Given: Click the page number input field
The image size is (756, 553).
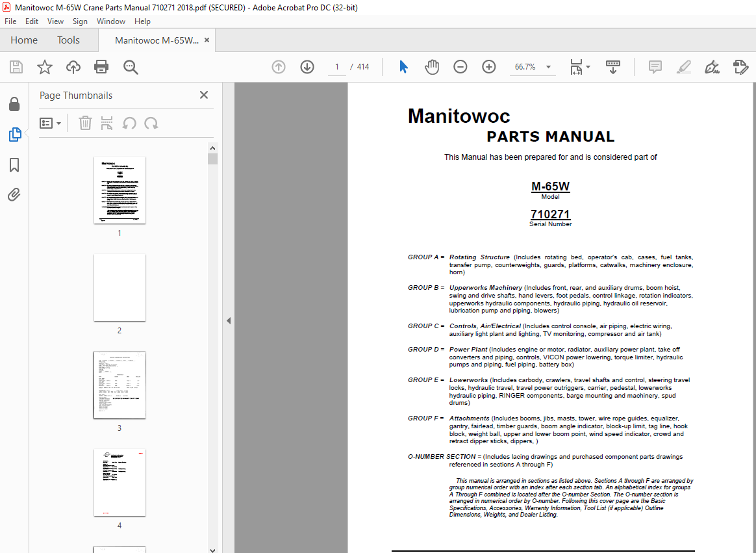Looking at the screenshot, I should click(x=337, y=67).
